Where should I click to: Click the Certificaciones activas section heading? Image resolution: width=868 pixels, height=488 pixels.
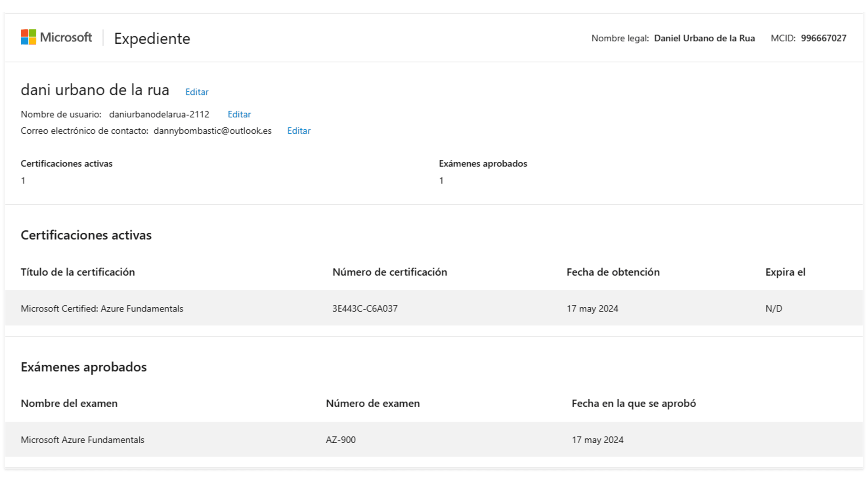pyautogui.click(x=86, y=235)
